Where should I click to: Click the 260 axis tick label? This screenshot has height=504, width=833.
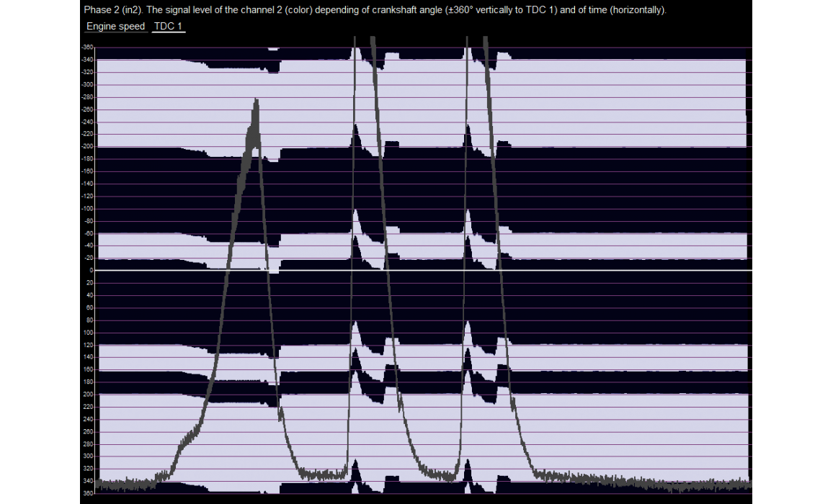88,431
